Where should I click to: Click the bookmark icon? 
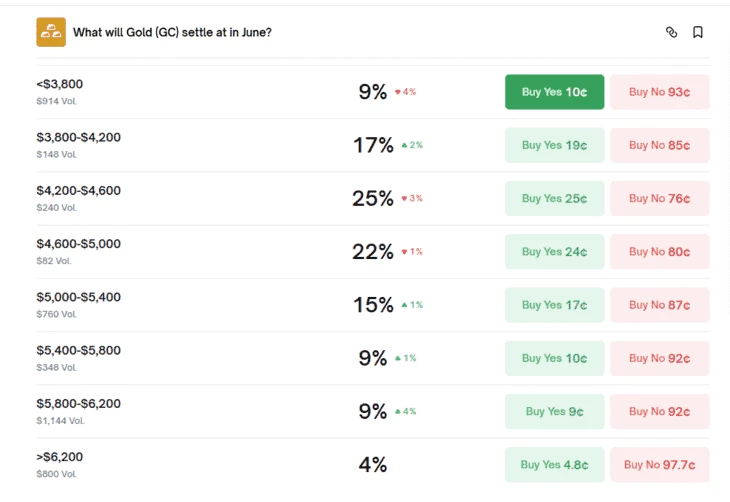pyautogui.click(x=698, y=32)
